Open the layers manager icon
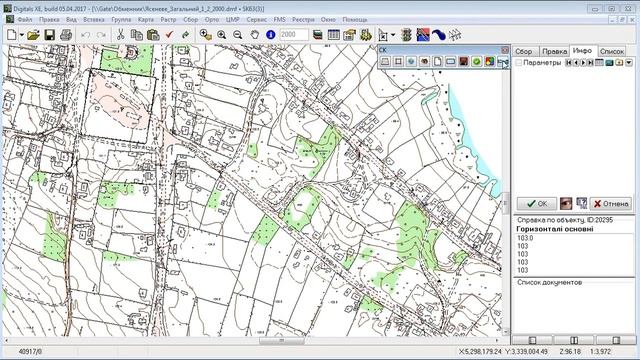Viewport: 640px width, 360px height. 318,35
